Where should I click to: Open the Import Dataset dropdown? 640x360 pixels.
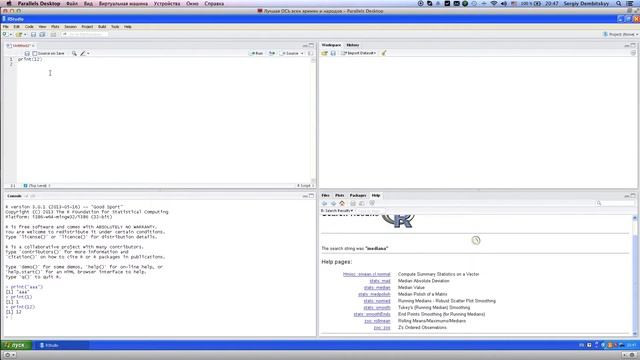(359, 53)
